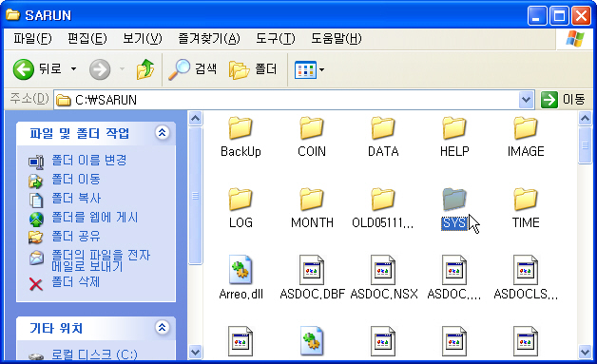
Task: Click the Views icon button
Action: pyautogui.click(x=305, y=69)
